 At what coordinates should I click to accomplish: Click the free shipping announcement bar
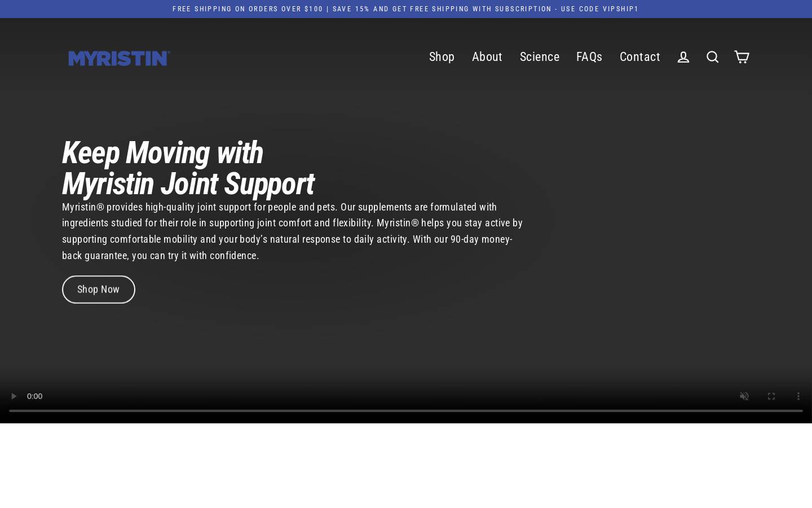click(x=406, y=9)
